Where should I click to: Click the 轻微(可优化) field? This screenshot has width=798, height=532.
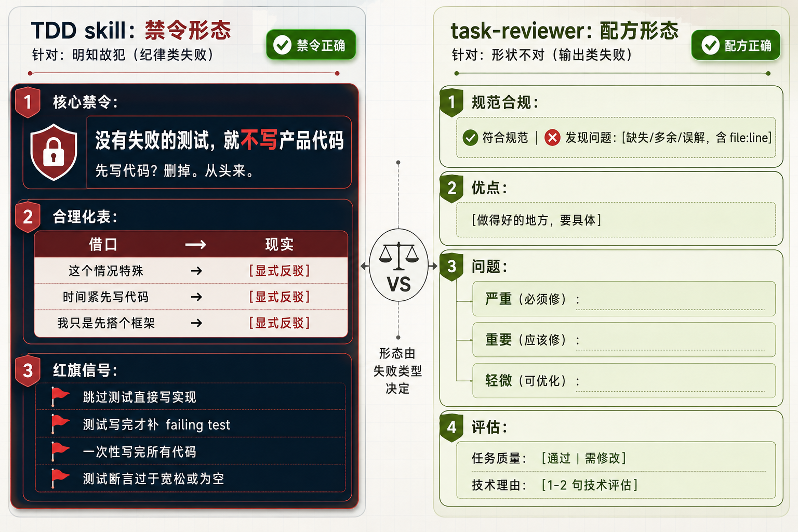point(624,381)
